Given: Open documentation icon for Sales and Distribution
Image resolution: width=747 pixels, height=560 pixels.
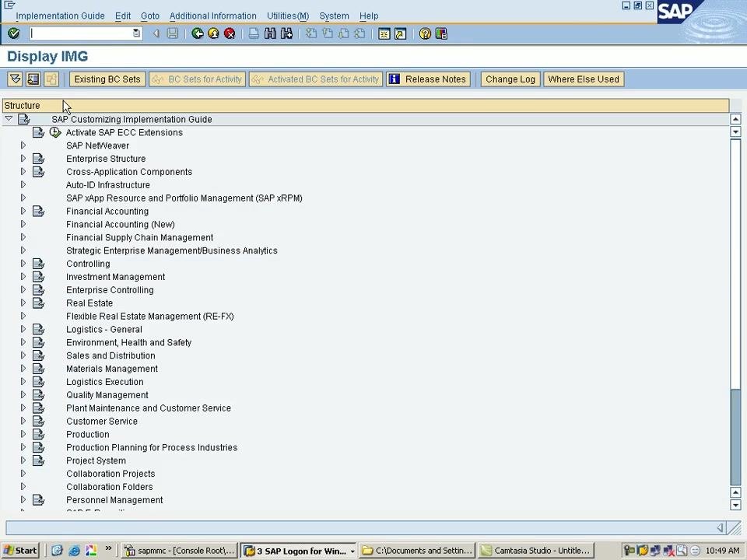Looking at the screenshot, I should click(39, 355).
